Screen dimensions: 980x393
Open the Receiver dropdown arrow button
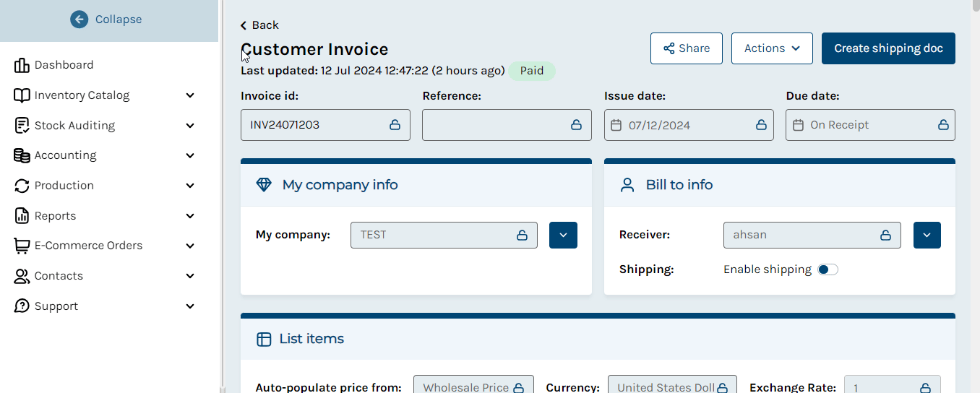(927, 235)
